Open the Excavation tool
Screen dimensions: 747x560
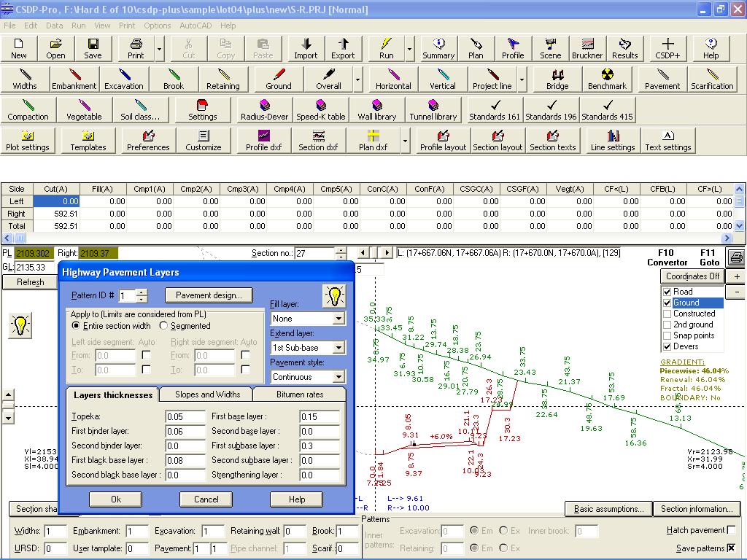pos(124,79)
